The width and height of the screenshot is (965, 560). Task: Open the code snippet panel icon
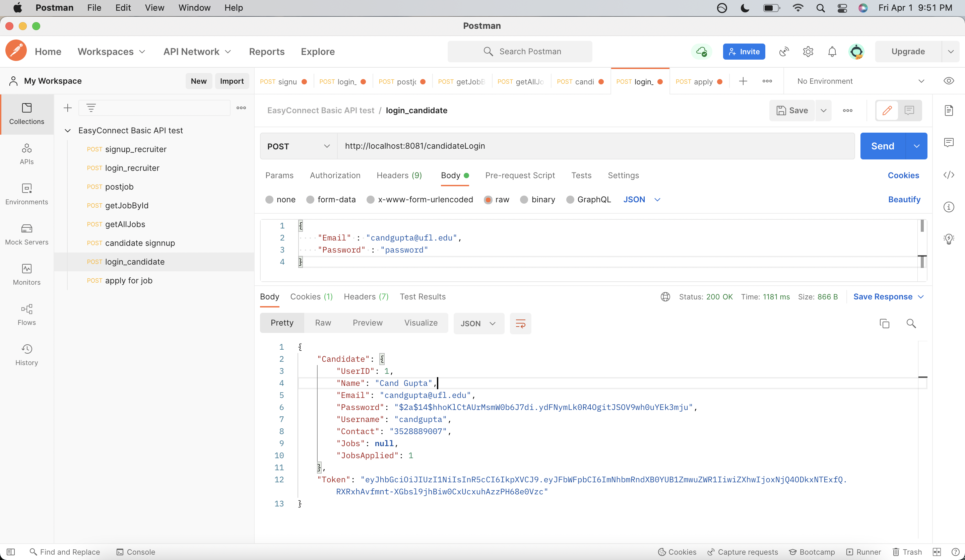(949, 175)
